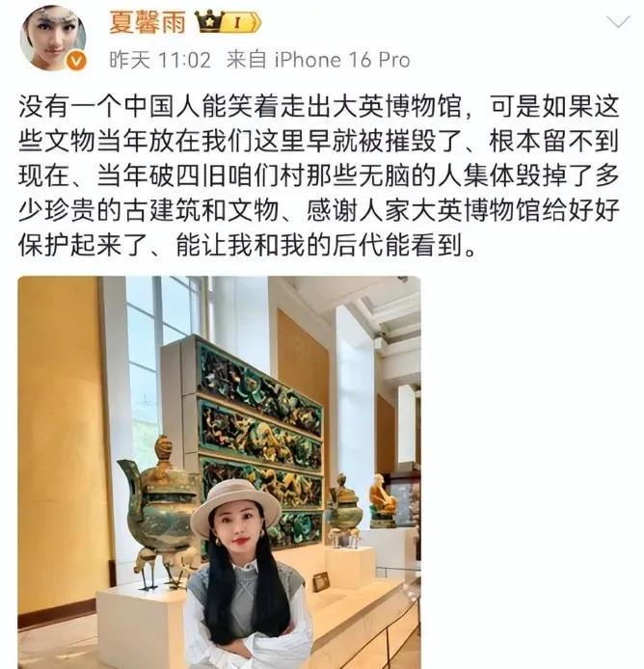Click the orange verified V badge
The height and width of the screenshot is (669, 644).
click(76, 62)
